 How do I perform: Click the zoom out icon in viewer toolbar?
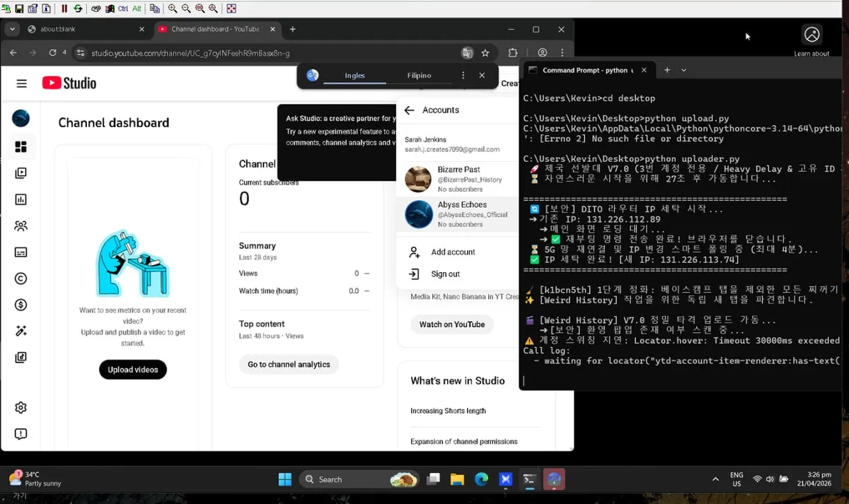186,8
